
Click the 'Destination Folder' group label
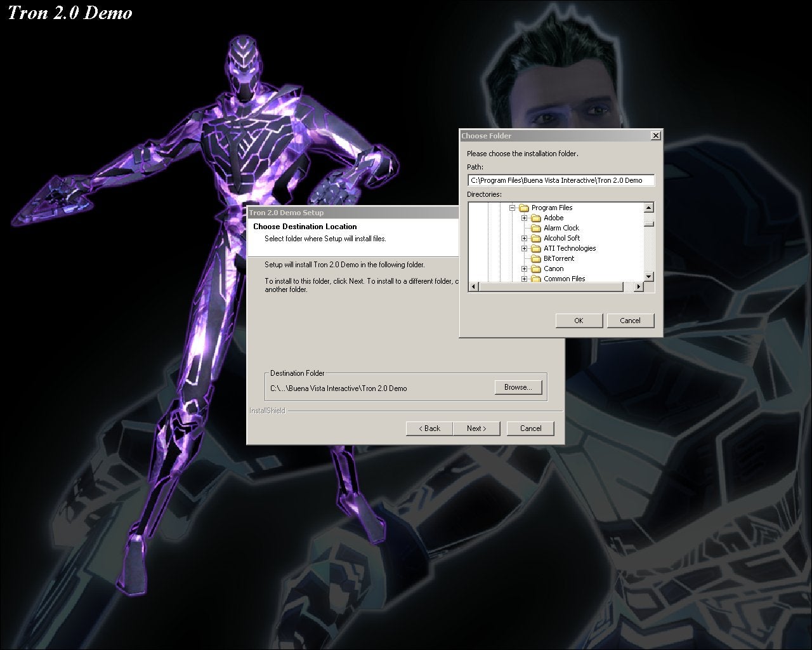point(298,373)
